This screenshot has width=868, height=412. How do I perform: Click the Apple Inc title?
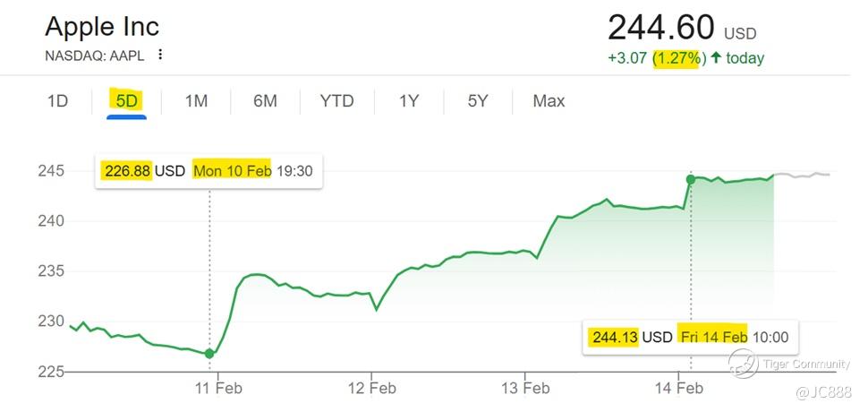(x=102, y=26)
